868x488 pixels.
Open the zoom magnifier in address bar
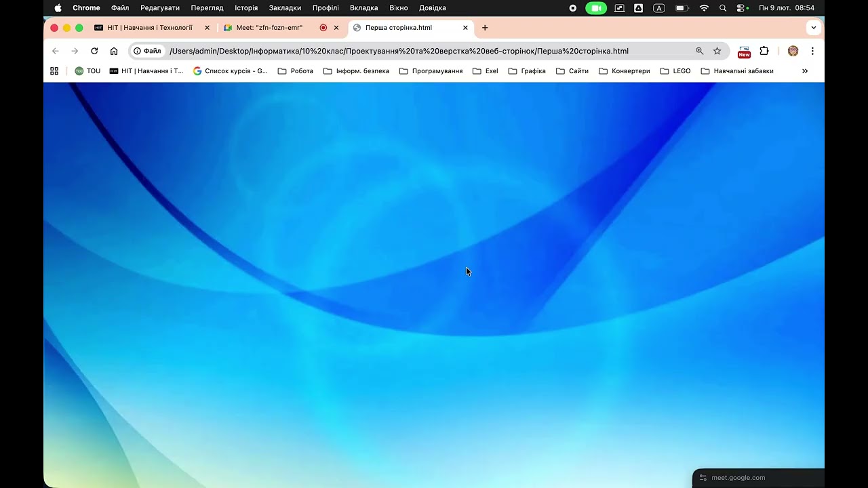coord(700,51)
